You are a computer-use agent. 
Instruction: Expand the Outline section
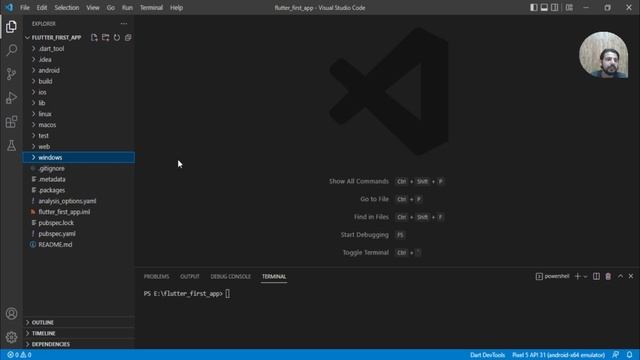coord(78,322)
